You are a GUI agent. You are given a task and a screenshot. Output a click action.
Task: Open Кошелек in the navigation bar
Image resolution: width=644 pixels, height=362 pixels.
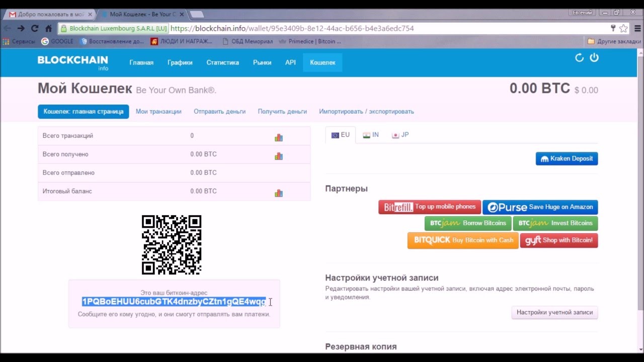coord(323,62)
